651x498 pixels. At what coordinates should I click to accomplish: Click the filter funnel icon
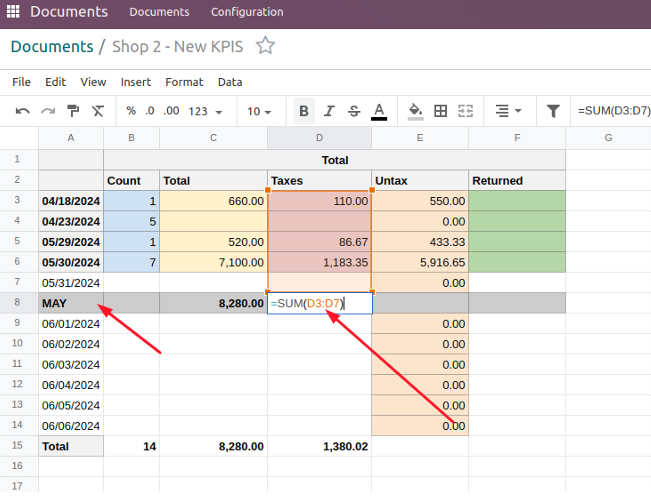tap(553, 111)
